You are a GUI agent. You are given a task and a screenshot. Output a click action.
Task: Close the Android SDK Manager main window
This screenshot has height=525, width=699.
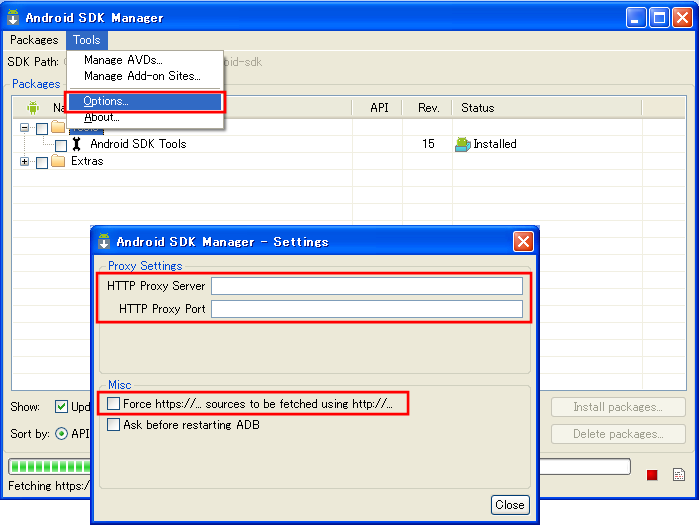683,18
